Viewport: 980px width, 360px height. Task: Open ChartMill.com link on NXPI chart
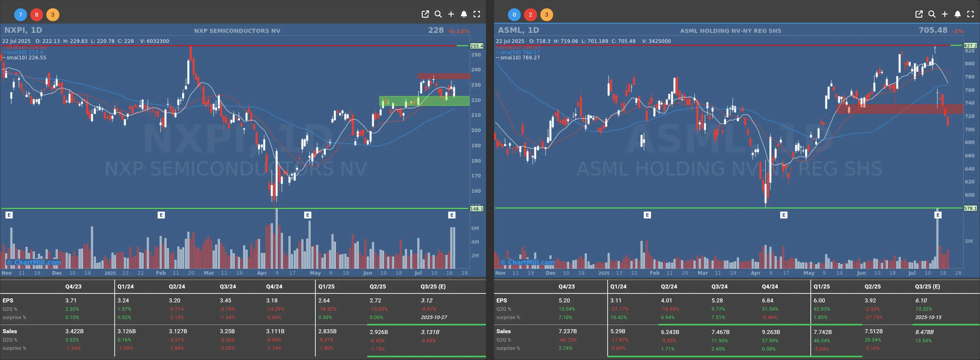(33, 262)
